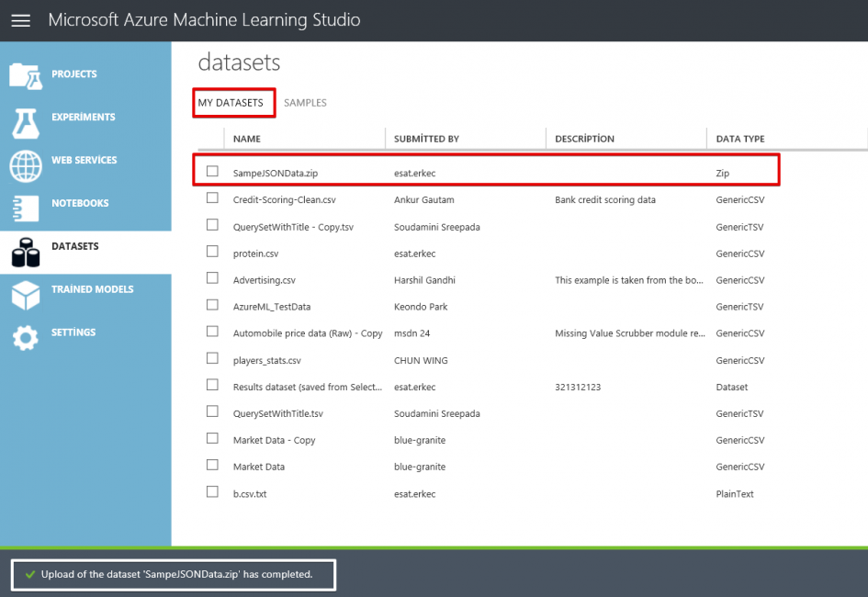Image resolution: width=868 pixels, height=597 pixels.
Task: Click the players_stats.csv dataset name
Action: [x=267, y=360]
